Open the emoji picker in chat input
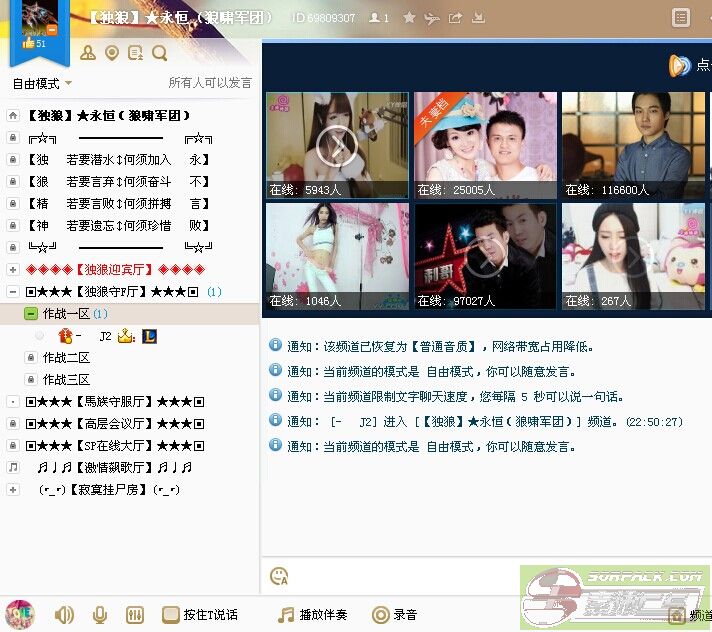Screen dimensions: 712x632 coord(279,576)
